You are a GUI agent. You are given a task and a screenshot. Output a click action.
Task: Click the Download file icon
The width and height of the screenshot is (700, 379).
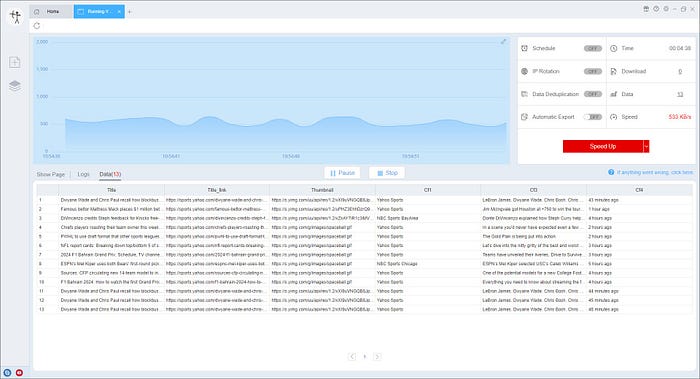[613, 71]
